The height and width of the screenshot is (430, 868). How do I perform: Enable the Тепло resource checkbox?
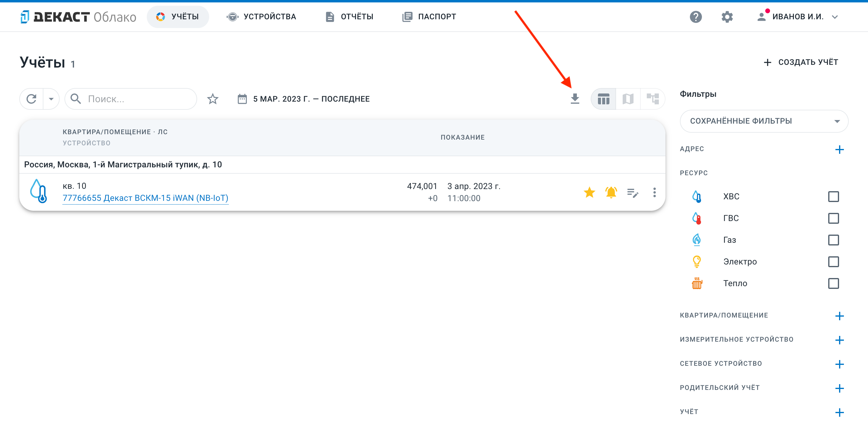(833, 283)
